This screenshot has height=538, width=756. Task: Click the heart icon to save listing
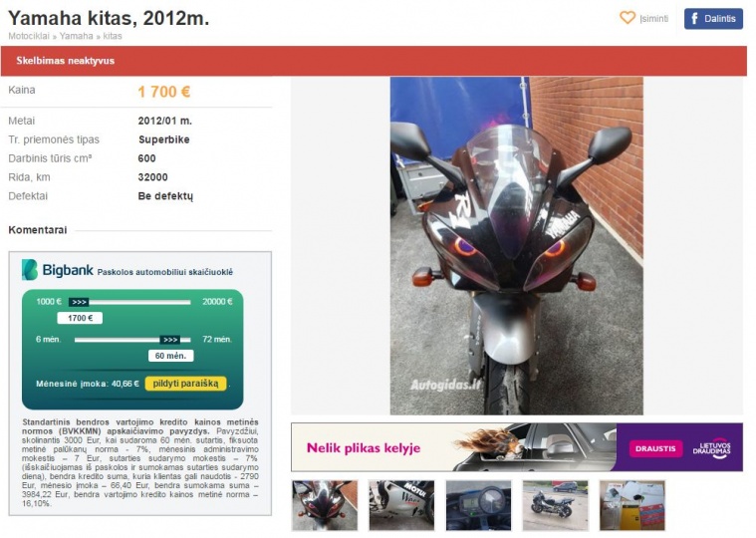point(628,18)
